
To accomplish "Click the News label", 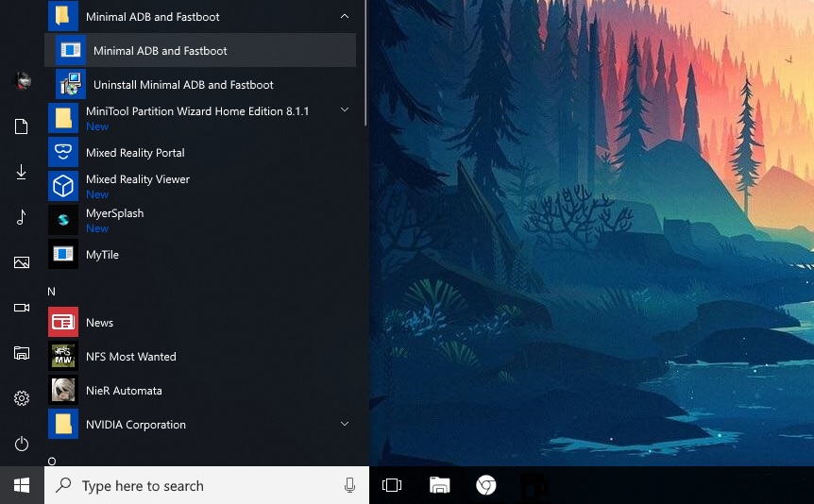I will pyautogui.click(x=99, y=323).
